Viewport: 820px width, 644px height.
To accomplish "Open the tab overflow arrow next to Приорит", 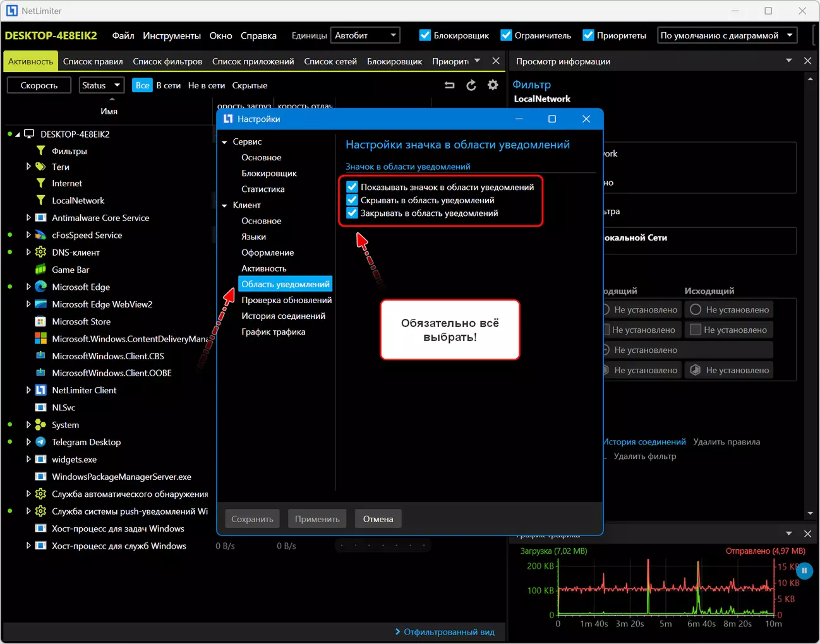I will [x=477, y=61].
